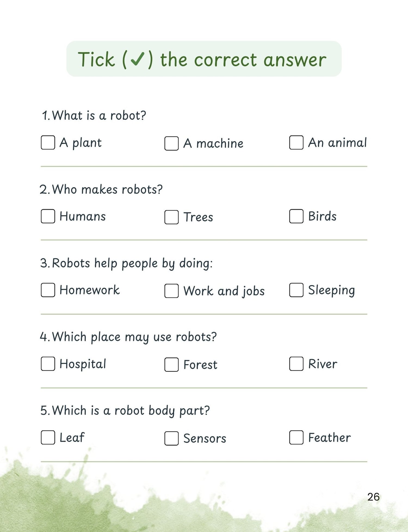Check the 'Trees' box

click(x=172, y=217)
